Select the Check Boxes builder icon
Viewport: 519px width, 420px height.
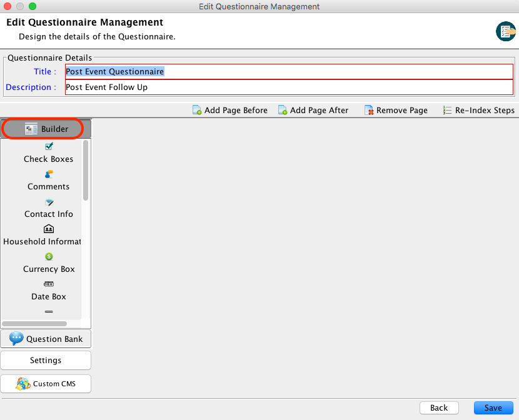pos(49,146)
